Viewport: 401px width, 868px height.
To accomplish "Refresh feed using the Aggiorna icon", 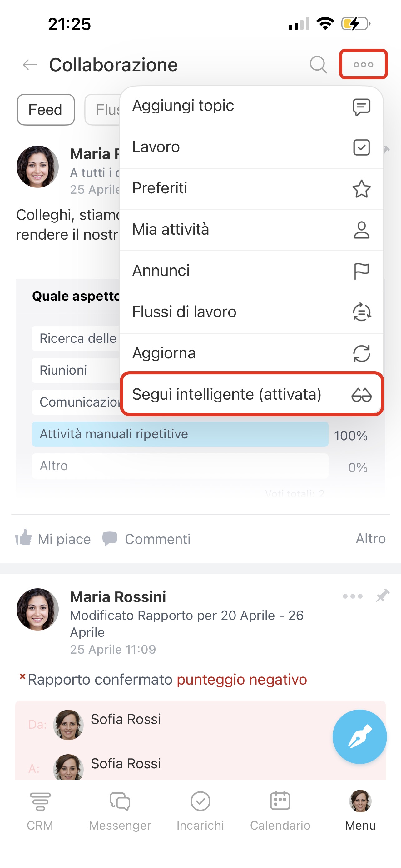I will click(x=361, y=353).
